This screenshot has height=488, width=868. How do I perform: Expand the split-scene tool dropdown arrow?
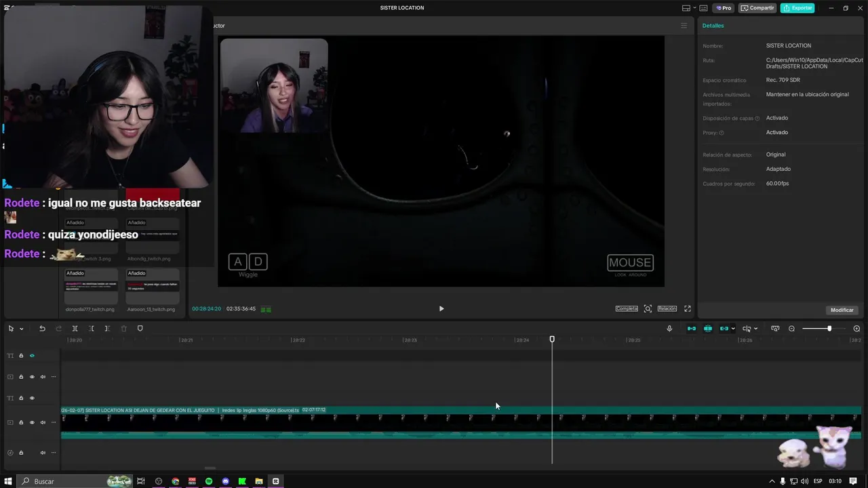click(755, 329)
